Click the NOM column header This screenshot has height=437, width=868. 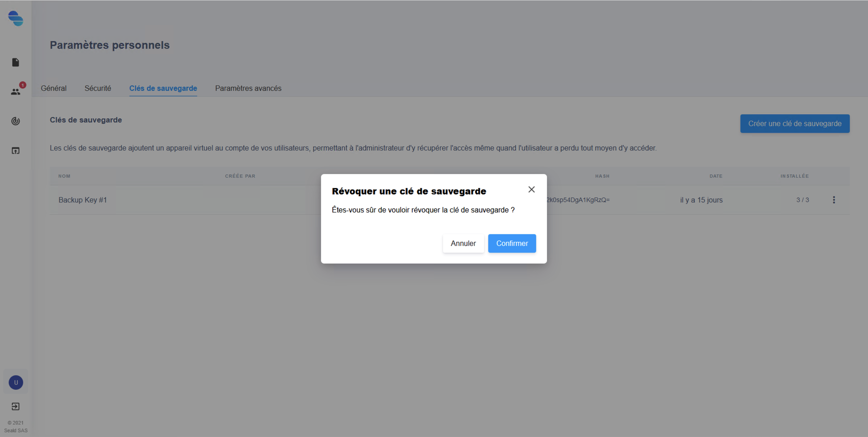tap(64, 176)
